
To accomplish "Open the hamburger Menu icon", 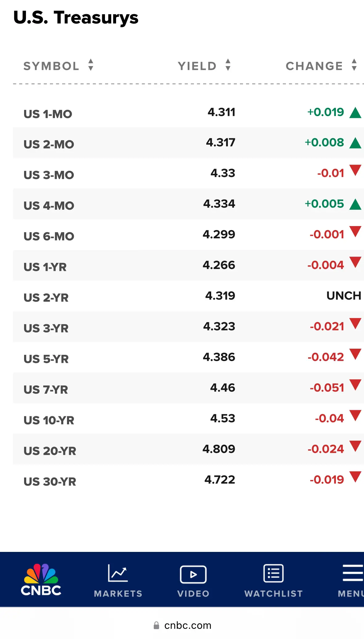I will click(x=353, y=573).
